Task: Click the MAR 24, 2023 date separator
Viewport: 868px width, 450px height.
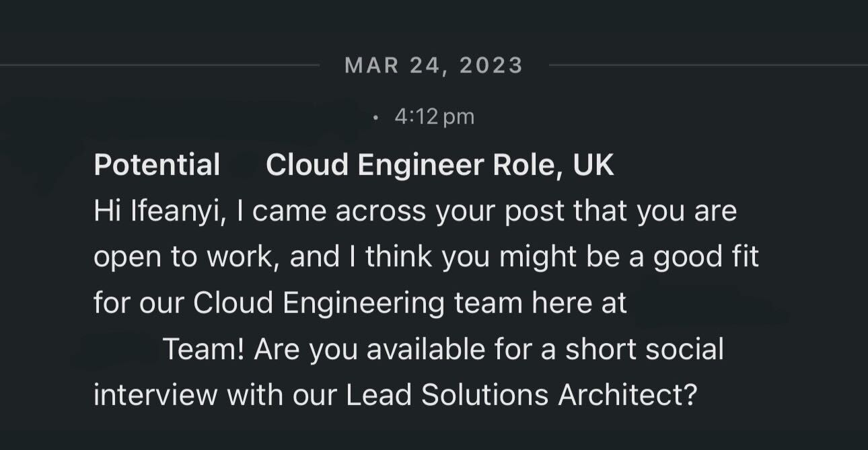Action: click(433, 65)
